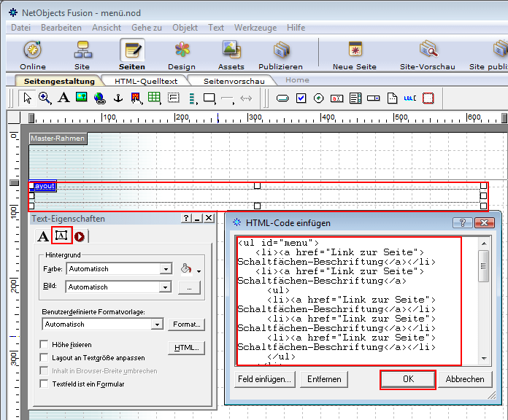
Task: Click the Feld einfügen button
Action: [x=266, y=379]
